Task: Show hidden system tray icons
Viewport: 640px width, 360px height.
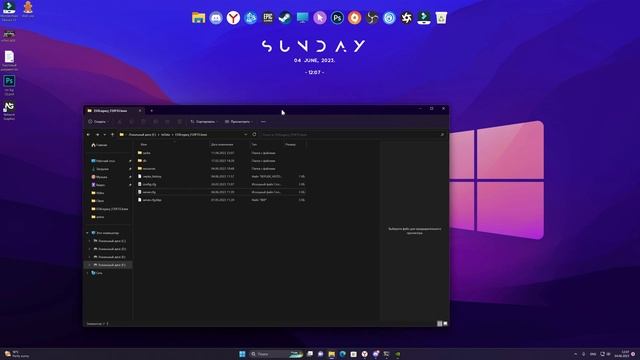Action: tap(576, 354)
